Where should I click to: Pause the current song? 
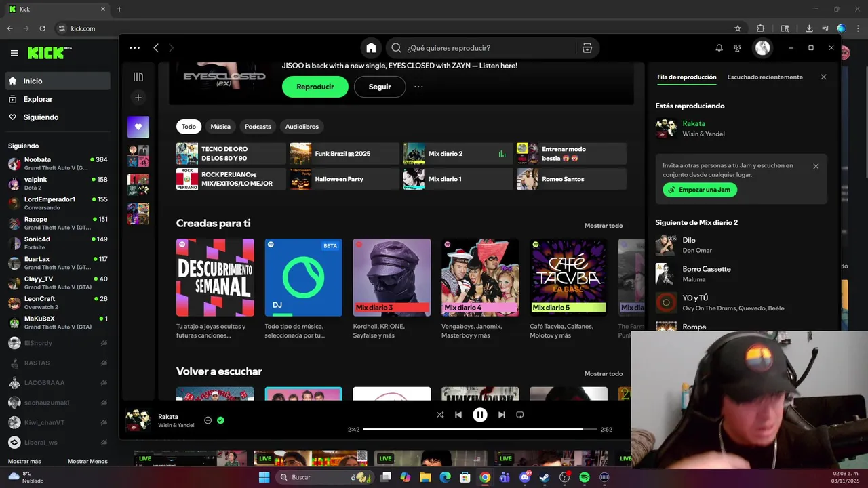click(x=480, y=415)
